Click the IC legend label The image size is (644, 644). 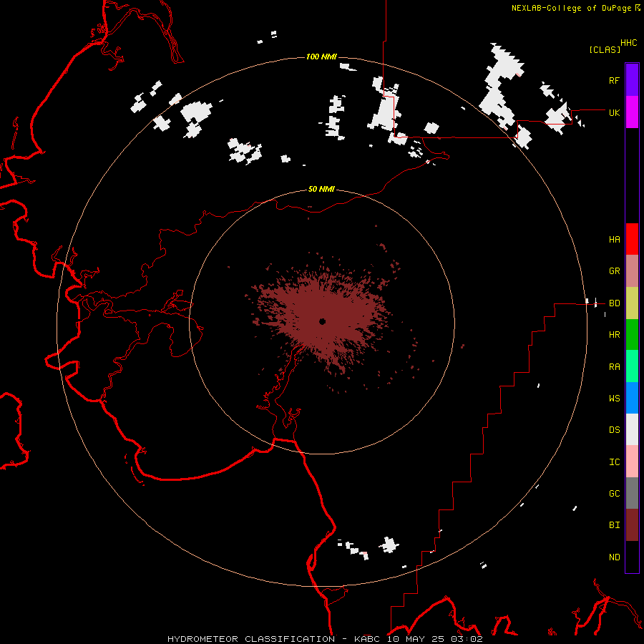pos(614,462)
